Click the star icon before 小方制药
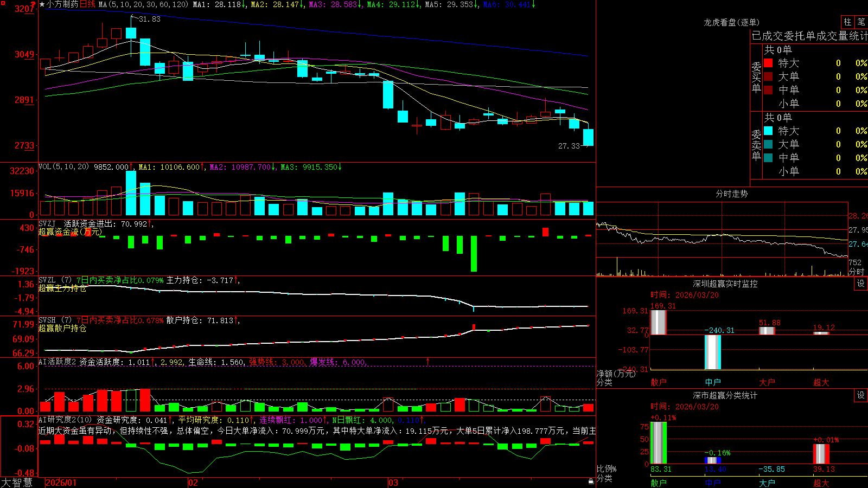 point(42,4)
